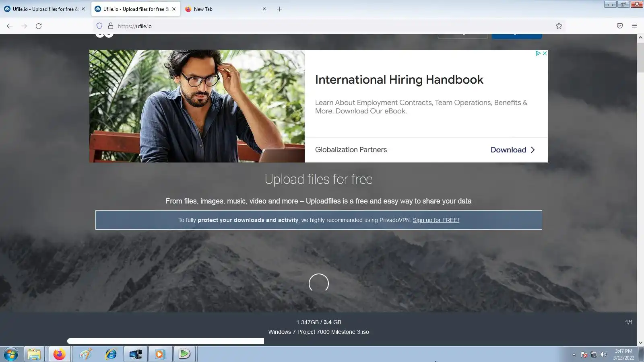This screenshot has height=362, width=644.
Task: Open a new browser tab
Action: pos(280,9)
